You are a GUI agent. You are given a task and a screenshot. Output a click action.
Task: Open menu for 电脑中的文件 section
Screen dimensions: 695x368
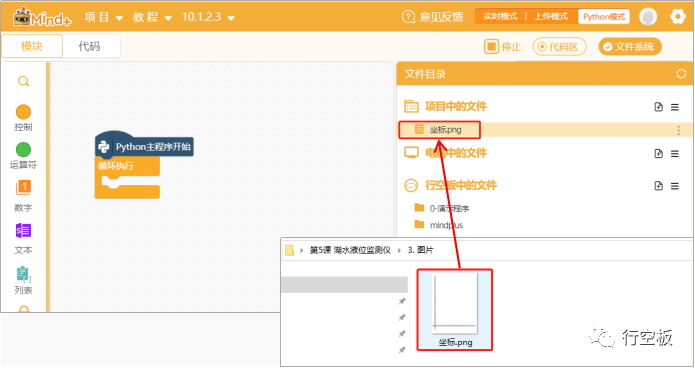[675, 153]
